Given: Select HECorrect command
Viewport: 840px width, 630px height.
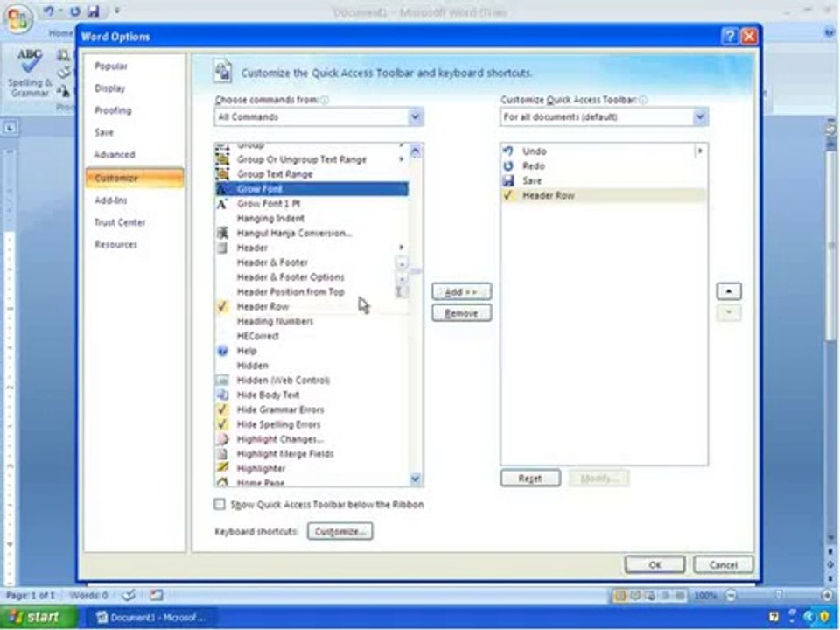Looking at the screenshot, I should coord(311,336).
